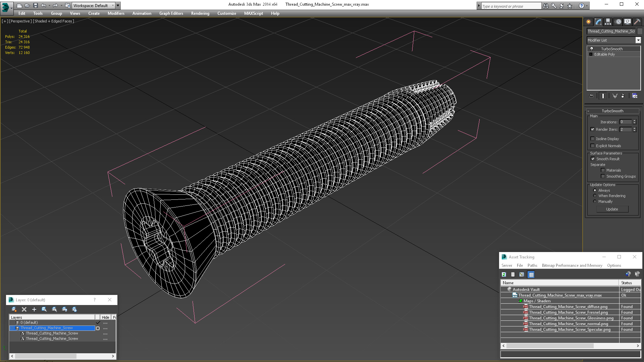Screen dimensions: 644x362
Task: Remove modifier from the stack icon
Action: click(623, 96)
